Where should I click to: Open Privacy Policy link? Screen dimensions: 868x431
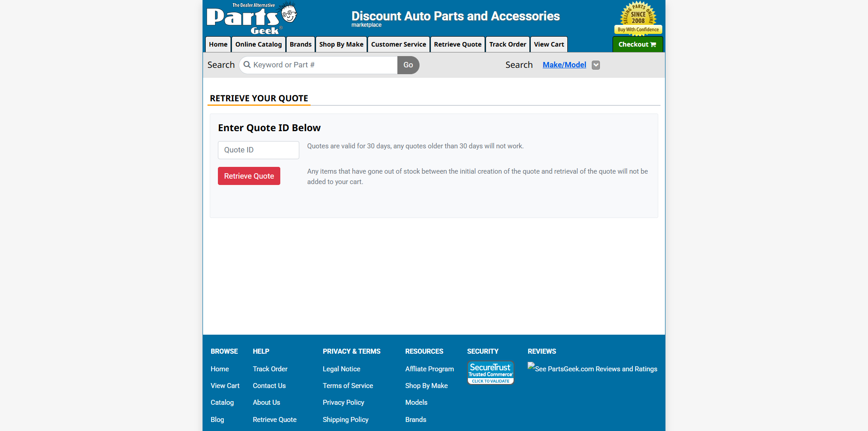pyautogui.click(x=344, y=403)
